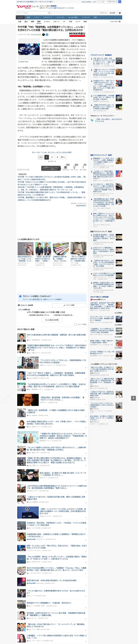Click the ウェブ検索 input box

102,2
